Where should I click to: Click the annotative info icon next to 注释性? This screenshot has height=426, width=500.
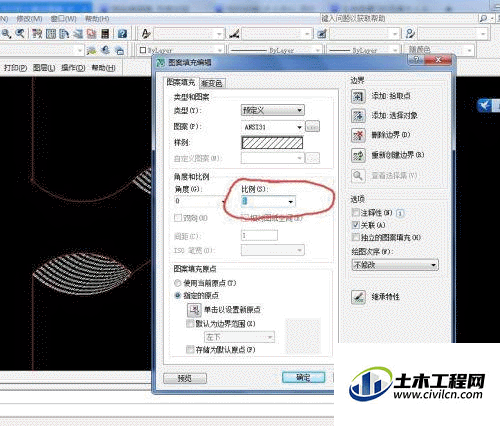coord(400,213)
